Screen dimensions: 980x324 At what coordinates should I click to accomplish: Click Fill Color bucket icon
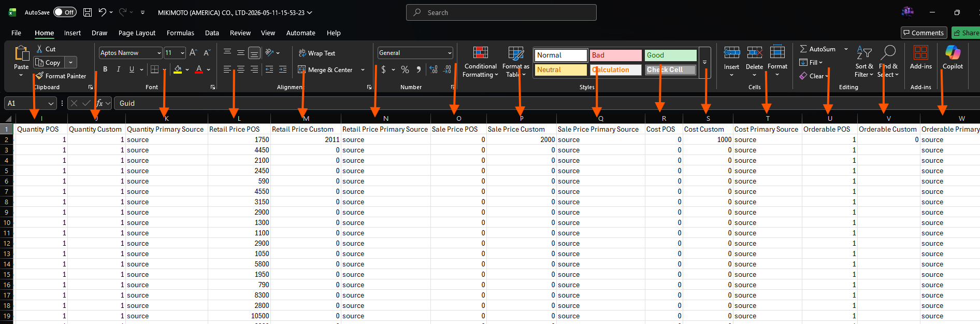pos(178,69)
